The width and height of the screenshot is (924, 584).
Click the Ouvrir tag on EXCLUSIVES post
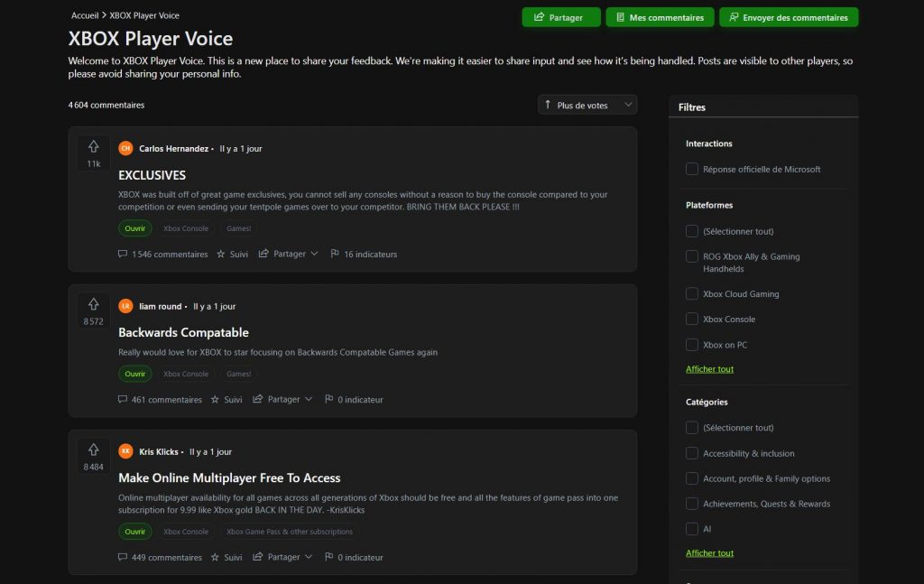click(135, 228)
